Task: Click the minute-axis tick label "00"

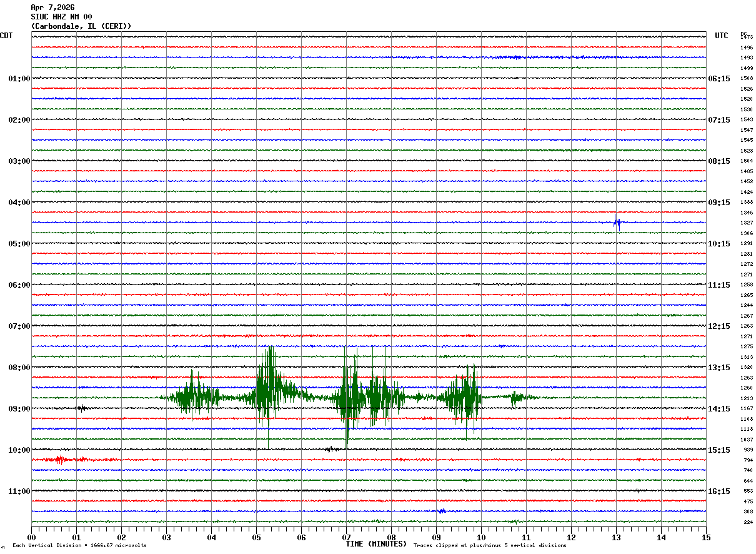Action: pyautogui.click(x=32, y=537)
